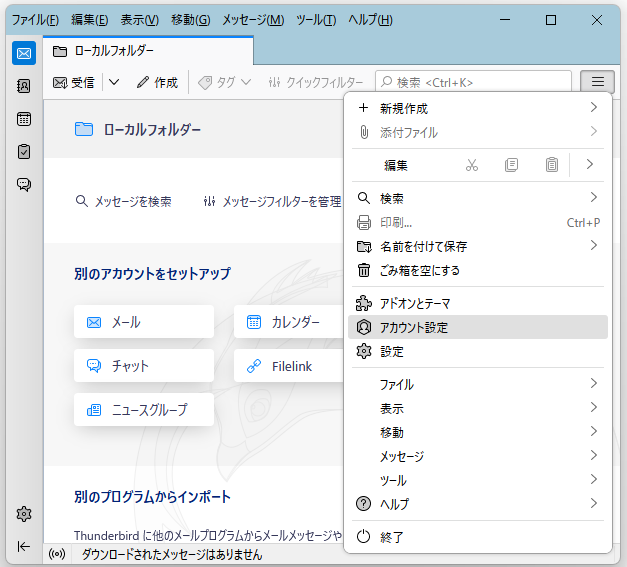Expand メッセージ submenu chevron in app menu

[593, 455]
